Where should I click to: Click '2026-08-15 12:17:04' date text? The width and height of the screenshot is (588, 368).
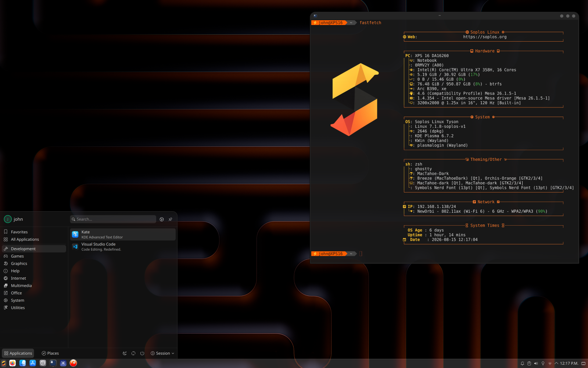tap(455, 240)
